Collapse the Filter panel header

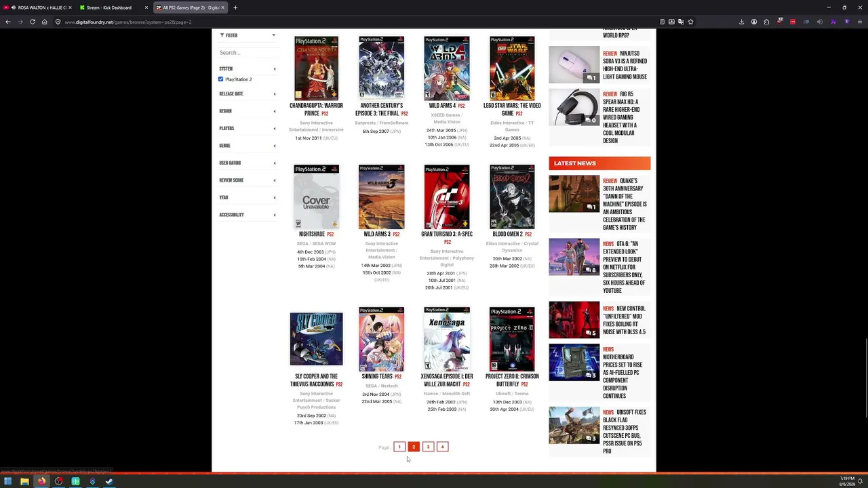[x=247, y=35]
